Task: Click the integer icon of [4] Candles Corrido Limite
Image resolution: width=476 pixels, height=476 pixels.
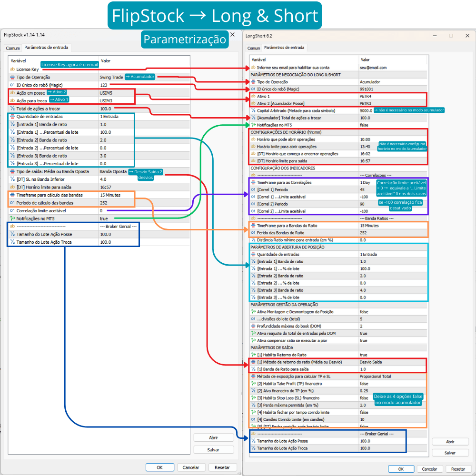Action: (253, 419)
